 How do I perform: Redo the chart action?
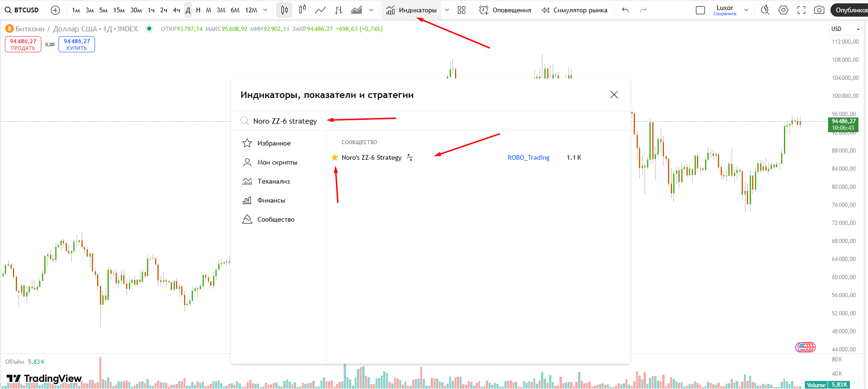[x=643, y=10]
